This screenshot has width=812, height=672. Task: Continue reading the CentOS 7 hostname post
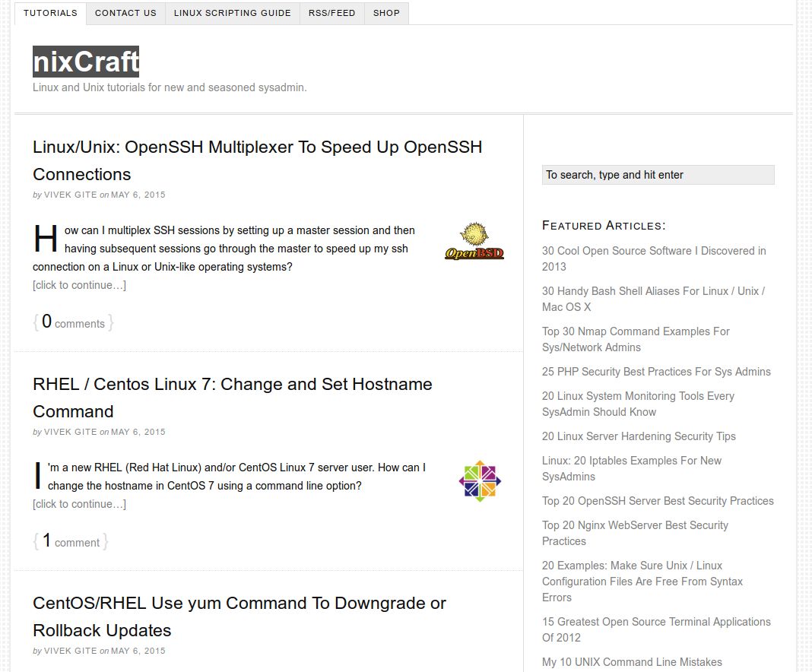pos(79,504)
